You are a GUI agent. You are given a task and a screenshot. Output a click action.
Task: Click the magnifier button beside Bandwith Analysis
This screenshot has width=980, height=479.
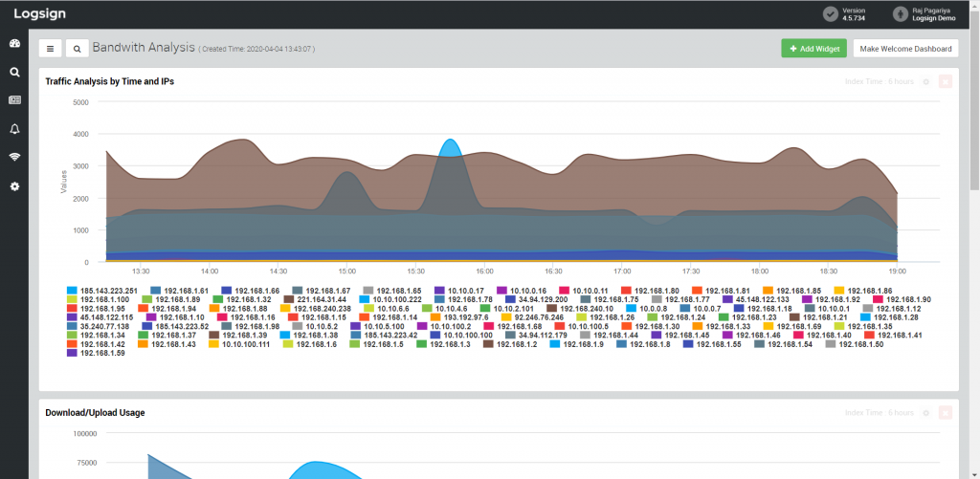[x=78, y=48]
